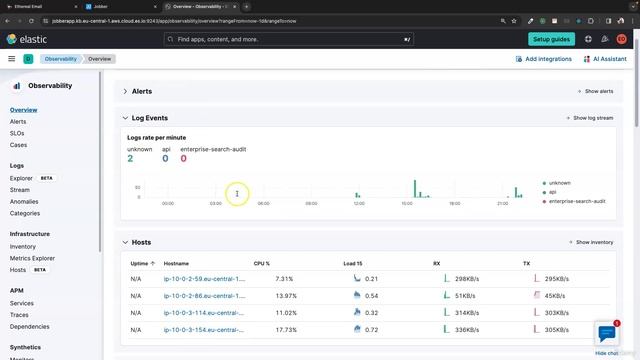Screen dimensions: 640x360
Task: Click the Observability sidebar logo icon
Action: pyautogui.click(x=17, y=86)
